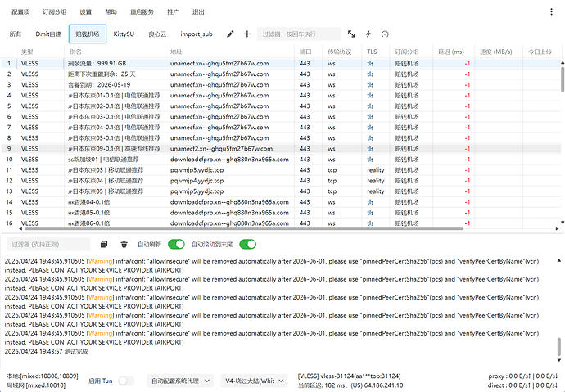Open the 配置项 menu

[x=20, y=12]
